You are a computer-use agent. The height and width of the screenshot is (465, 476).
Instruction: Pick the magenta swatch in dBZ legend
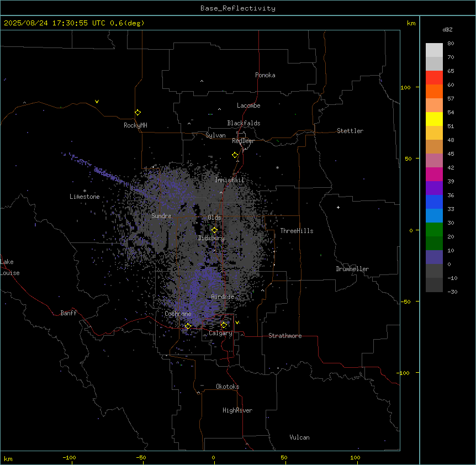point(434,174)
